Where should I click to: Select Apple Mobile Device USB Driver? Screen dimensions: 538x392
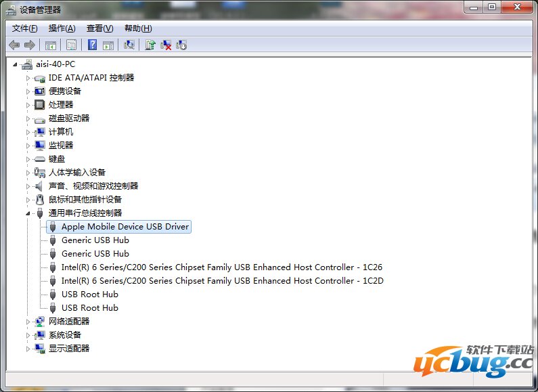125,227
